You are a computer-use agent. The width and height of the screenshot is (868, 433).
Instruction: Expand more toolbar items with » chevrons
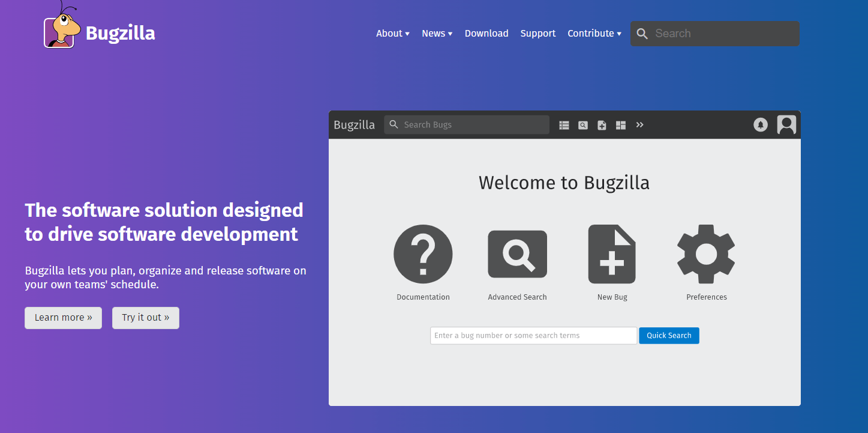point(640,125)
